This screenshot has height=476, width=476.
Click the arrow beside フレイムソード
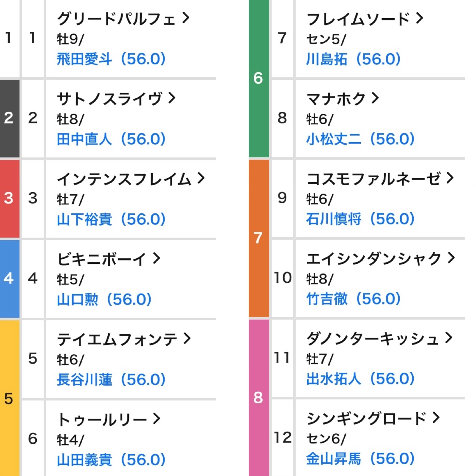[419, 18]
